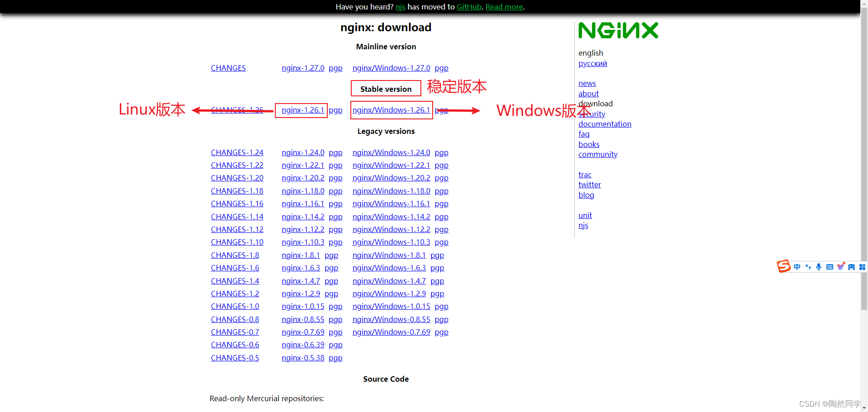This screenshot has height=412, width=868.
Task: Download nginx/Windows-1.16.1
Action: tap(391, 204)
